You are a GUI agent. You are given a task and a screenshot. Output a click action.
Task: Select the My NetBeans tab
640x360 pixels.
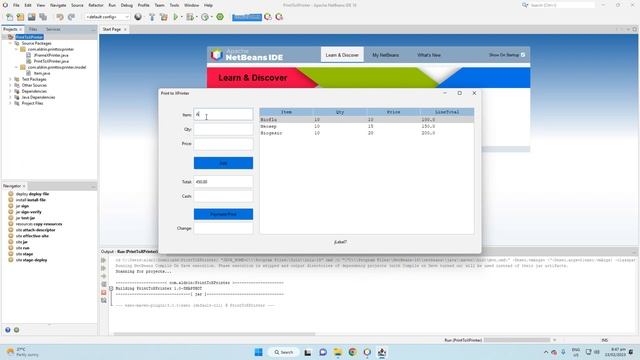(x=385, y=55)
